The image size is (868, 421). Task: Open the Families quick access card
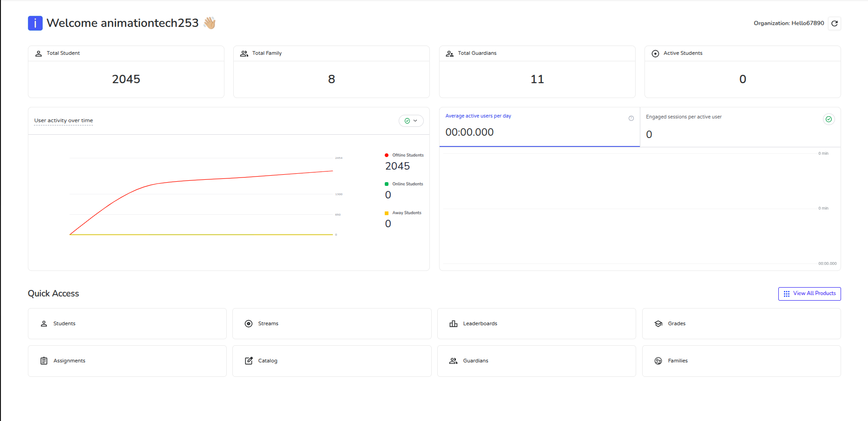click(742, 361)
